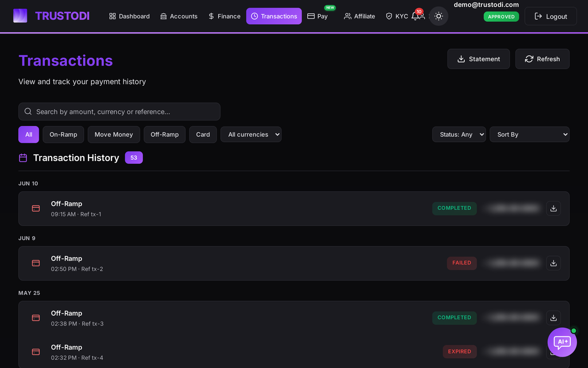Click the JUN 9 date header
Screen dimensions: 588x368
click(27, 239)
